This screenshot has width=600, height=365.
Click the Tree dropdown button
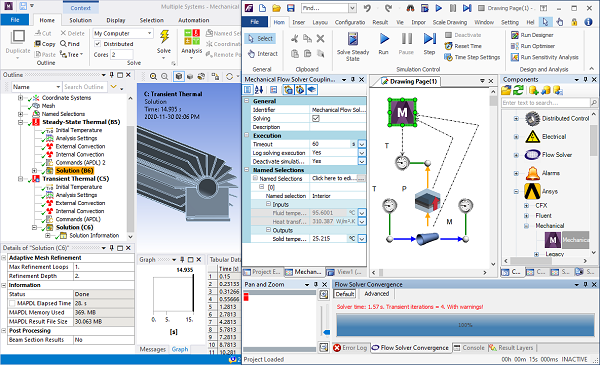click(x=72, y=55)
